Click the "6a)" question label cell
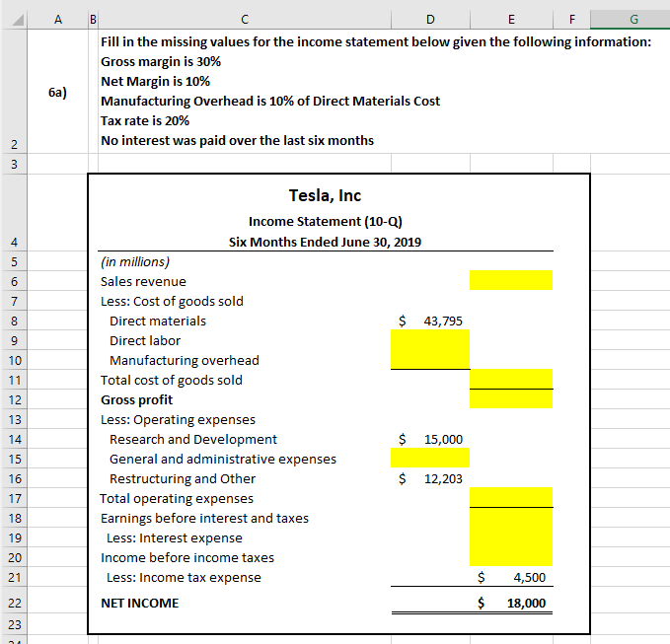 pos(57,92)
